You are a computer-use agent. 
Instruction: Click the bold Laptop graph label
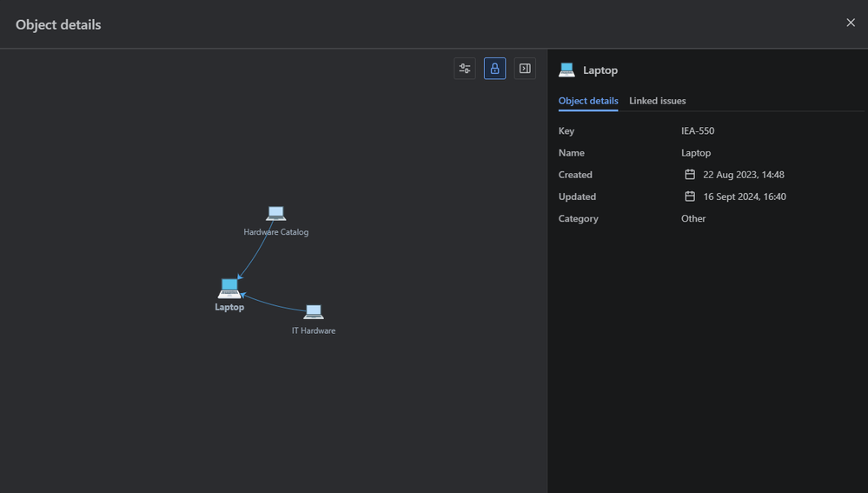pos(229,307)
